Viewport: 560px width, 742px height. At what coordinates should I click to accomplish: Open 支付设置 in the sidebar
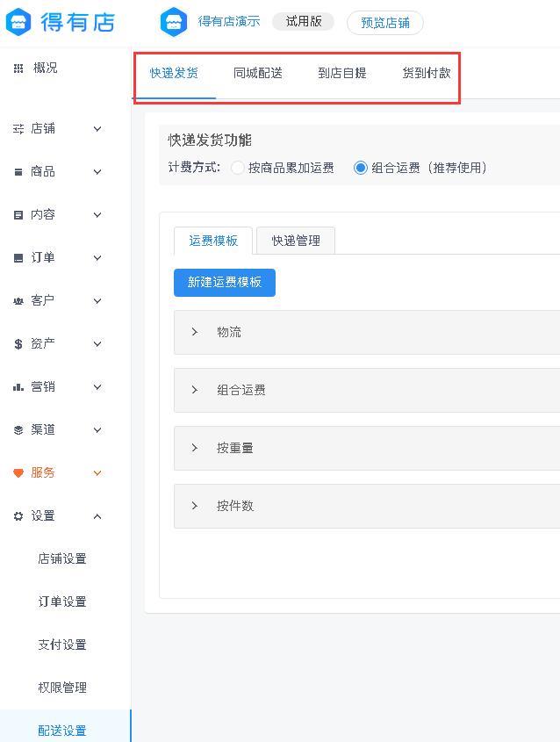[x=62, y=645]
